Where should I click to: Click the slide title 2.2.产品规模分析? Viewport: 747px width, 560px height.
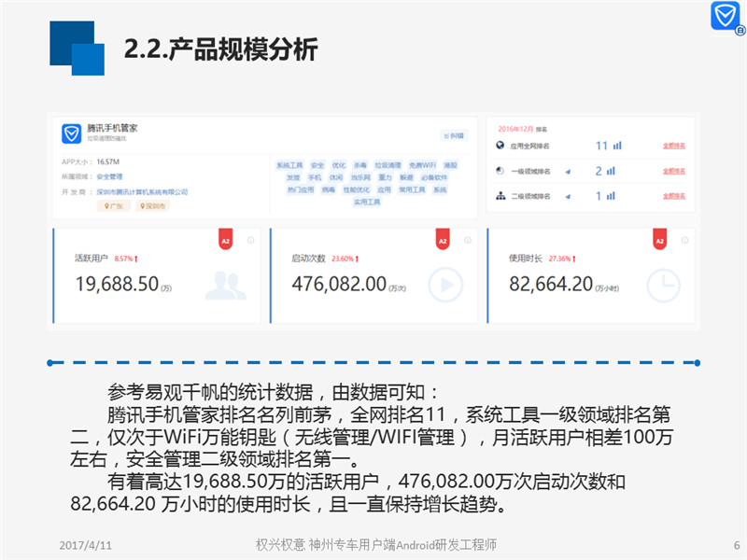(220, 49)
